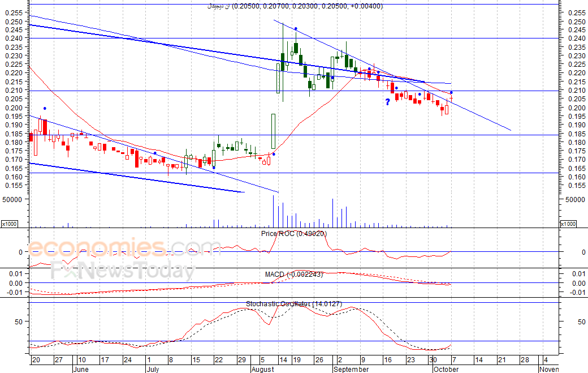Click the date label 27 on time axis
The image size is (588, 373).
tap(58, 360)
